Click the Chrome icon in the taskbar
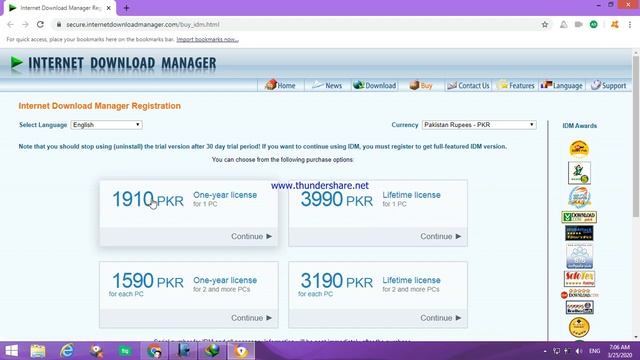The height and width of the screenshot is (360, 640). coord(154,351)
